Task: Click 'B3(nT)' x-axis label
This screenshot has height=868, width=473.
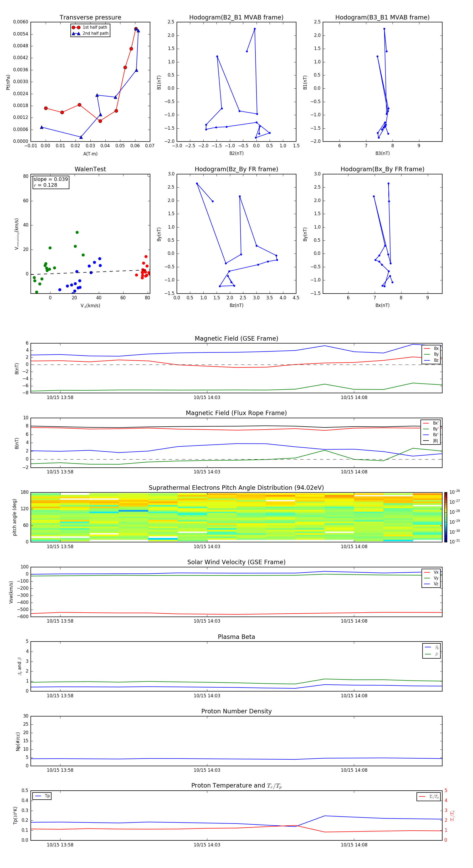Action: click(382, 153)
